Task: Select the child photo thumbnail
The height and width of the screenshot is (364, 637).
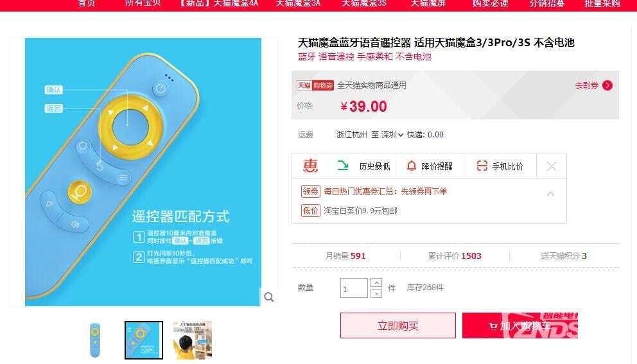Action: [193, 340]
